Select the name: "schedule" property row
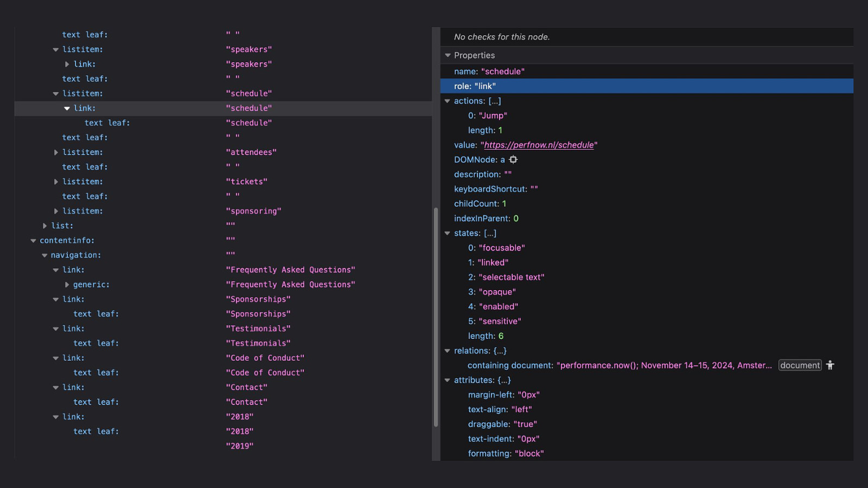Screen dimensions: 868x488 pos(647,72)
